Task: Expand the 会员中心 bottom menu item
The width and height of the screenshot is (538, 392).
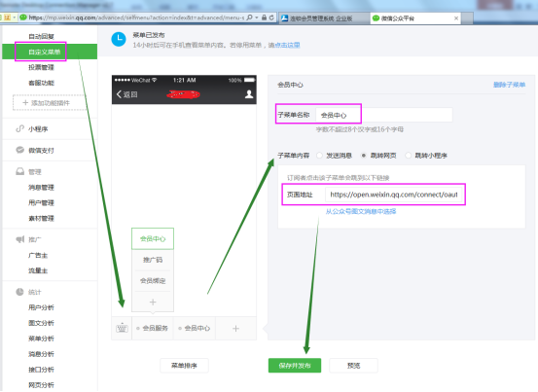Action: tap(195, 328)
